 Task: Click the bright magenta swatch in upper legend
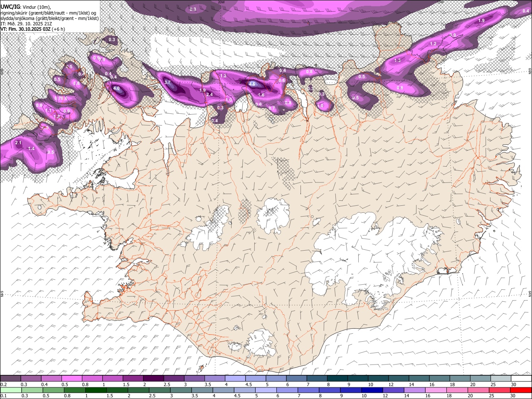click(x=72, y=379)
